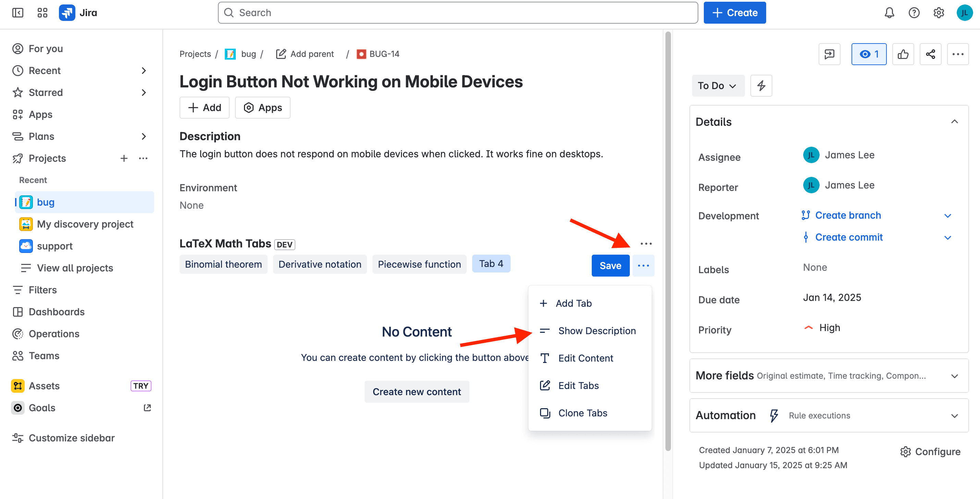Click the Apps button under title

tap(262, 108)
